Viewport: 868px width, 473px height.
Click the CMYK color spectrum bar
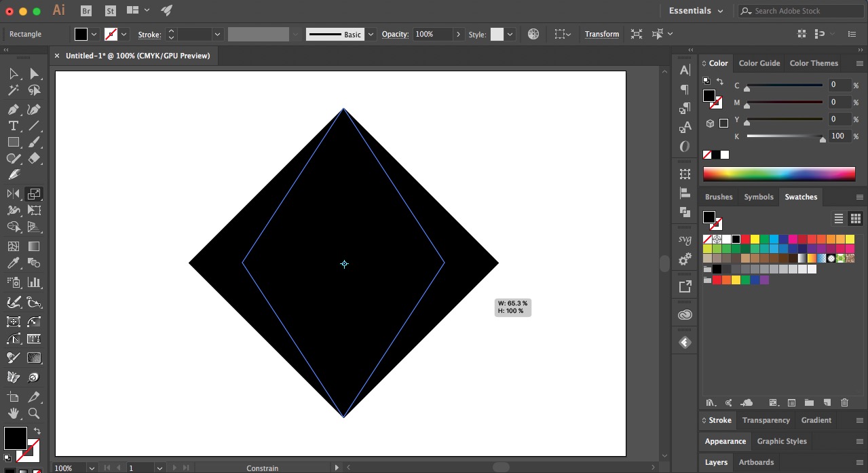point(779,174)
